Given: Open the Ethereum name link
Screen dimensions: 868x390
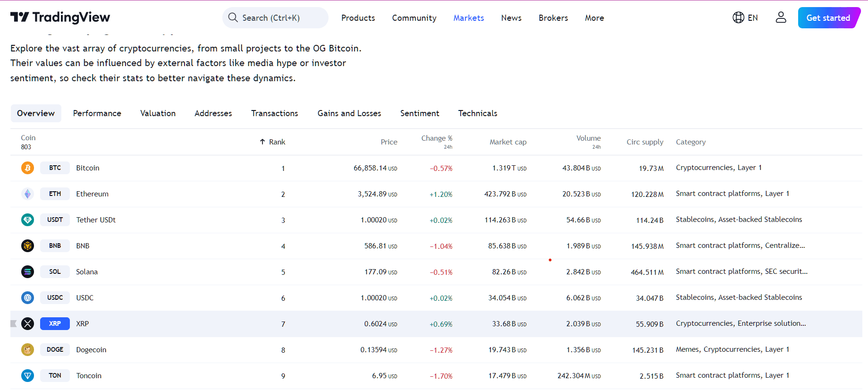Looking at the screenshot, I should (x=93, y=194).
